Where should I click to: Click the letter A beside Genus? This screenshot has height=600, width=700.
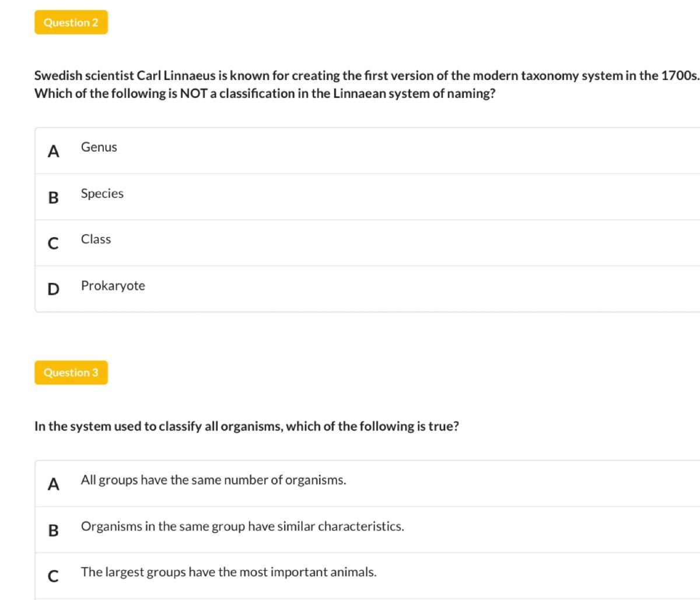pyautogui.click(x=53, y=152)
